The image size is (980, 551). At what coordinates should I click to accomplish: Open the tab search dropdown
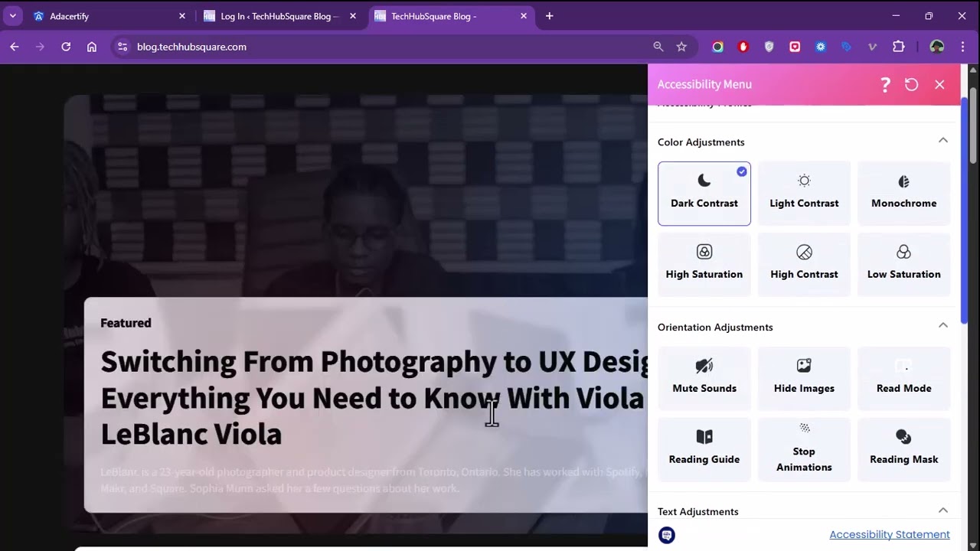(x=13, y=16)
